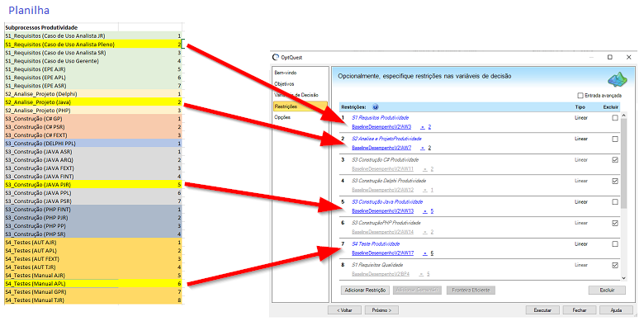The width and height of the screenshot is (644, 326).
Task: Open the Bem-vindo step
Action: pyautogui.click(x=286, y=73)
